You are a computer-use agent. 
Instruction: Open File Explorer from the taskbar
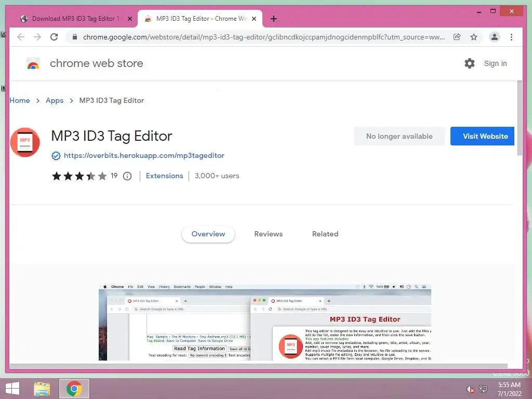click(x=42, y=389)
